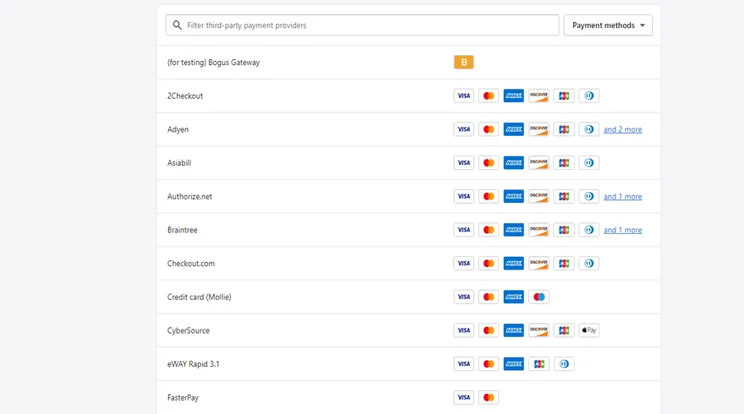Image resolution: width=744 pixels, height=414 pixels.
Task: Choose the eWAY Rapid 3.1 provider name
Action: pyautogui.click(x=193, y=364)
